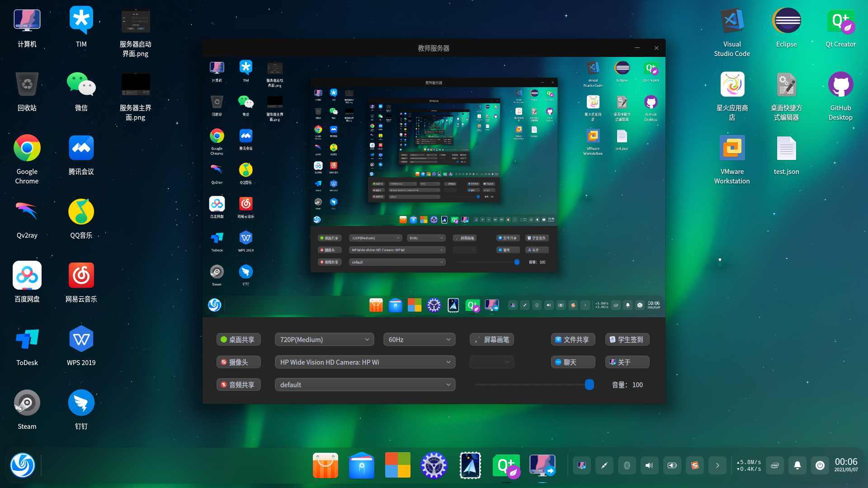
Task: Click the 学生签到 student check-in button
Action: (x=627, y=339)
